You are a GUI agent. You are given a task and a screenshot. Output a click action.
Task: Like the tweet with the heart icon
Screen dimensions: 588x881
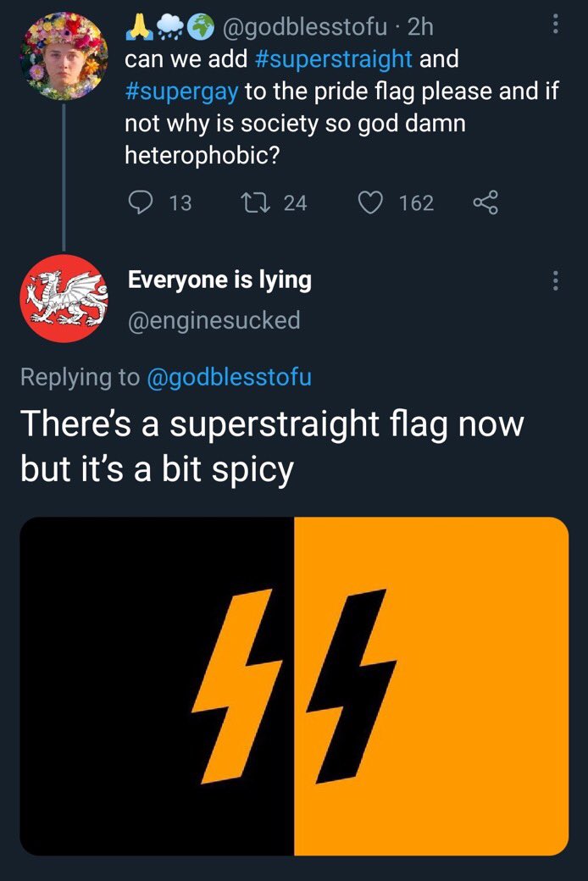(x=369, y=203)
